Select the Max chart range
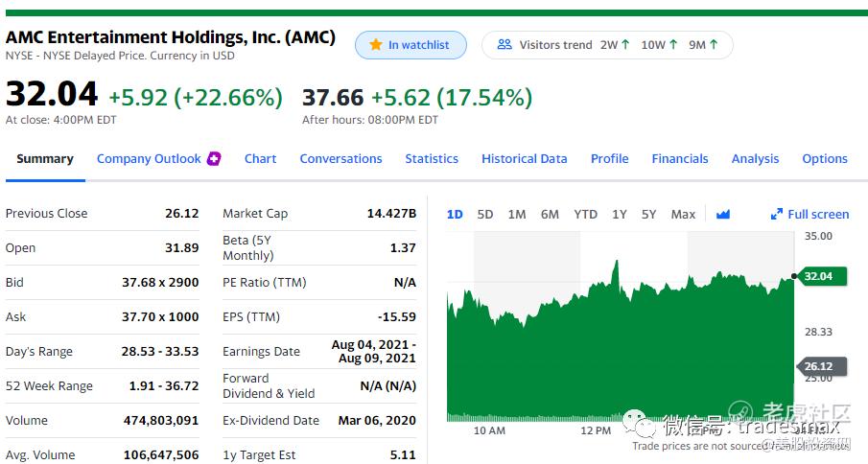Image resolution: width=868 pixels, height=464 pixels. (683, 214)
